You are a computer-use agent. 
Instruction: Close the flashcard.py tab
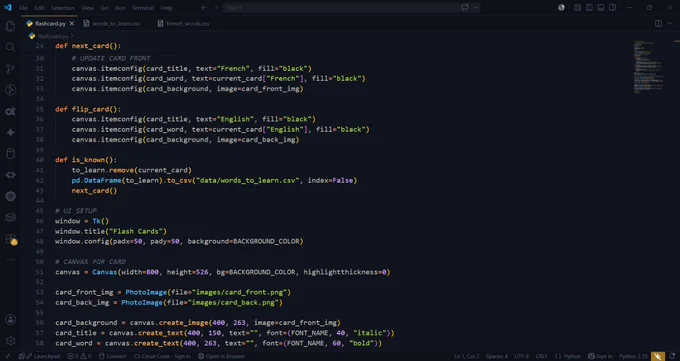point(72,23)
